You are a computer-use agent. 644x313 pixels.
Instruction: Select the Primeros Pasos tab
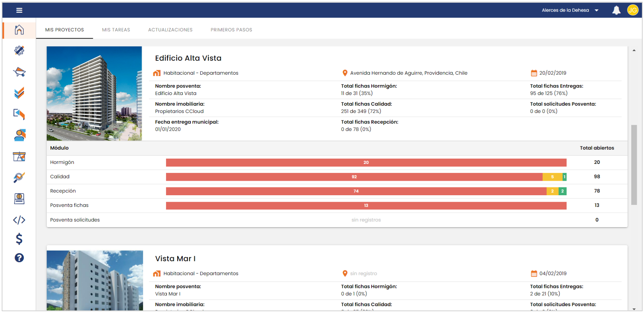tap(231, 30)
